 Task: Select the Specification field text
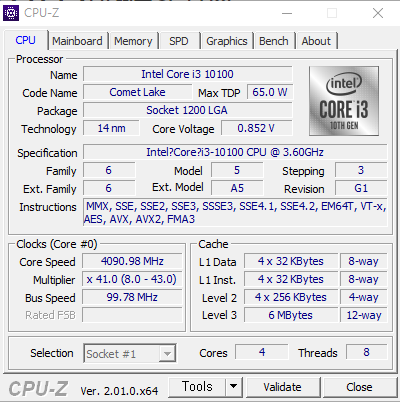click(x=235, y=152)
